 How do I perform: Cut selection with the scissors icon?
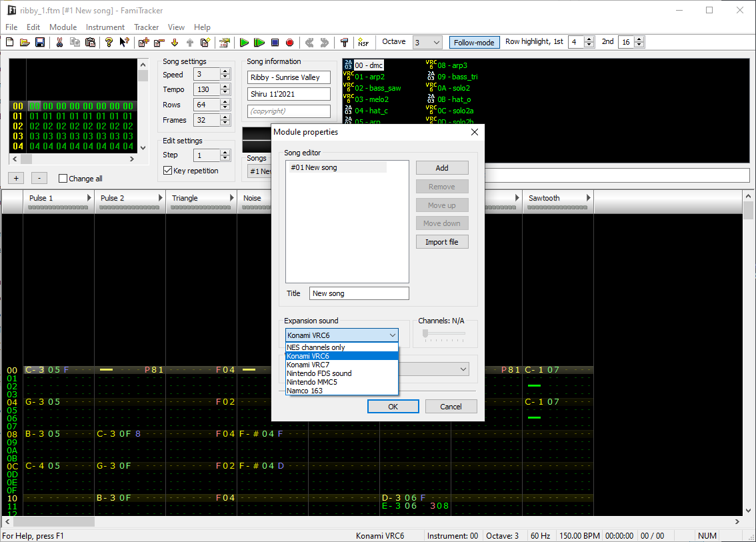60,43
